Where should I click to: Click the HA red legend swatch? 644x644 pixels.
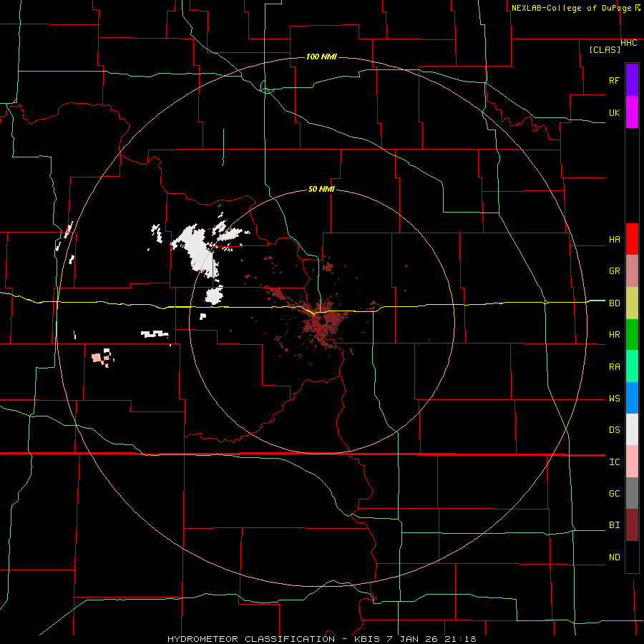pos(632,239)
